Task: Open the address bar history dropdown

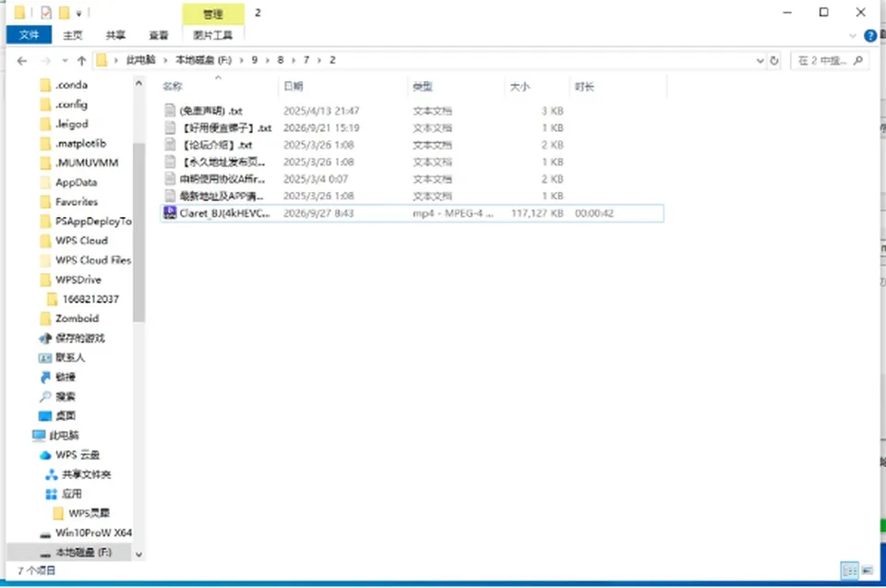Action: (x=760, y=61)
